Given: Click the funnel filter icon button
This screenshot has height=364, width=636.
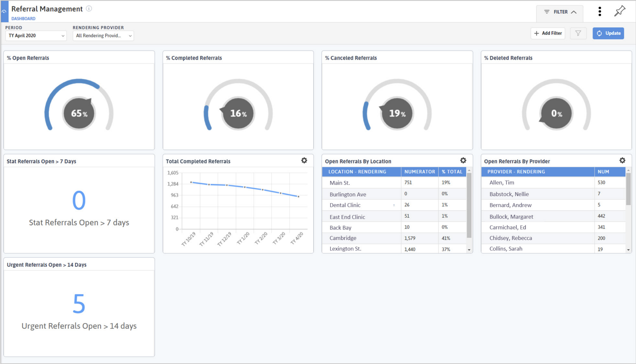Looking at the screenshot, I should pyautogui.click(x=578, y=33).
